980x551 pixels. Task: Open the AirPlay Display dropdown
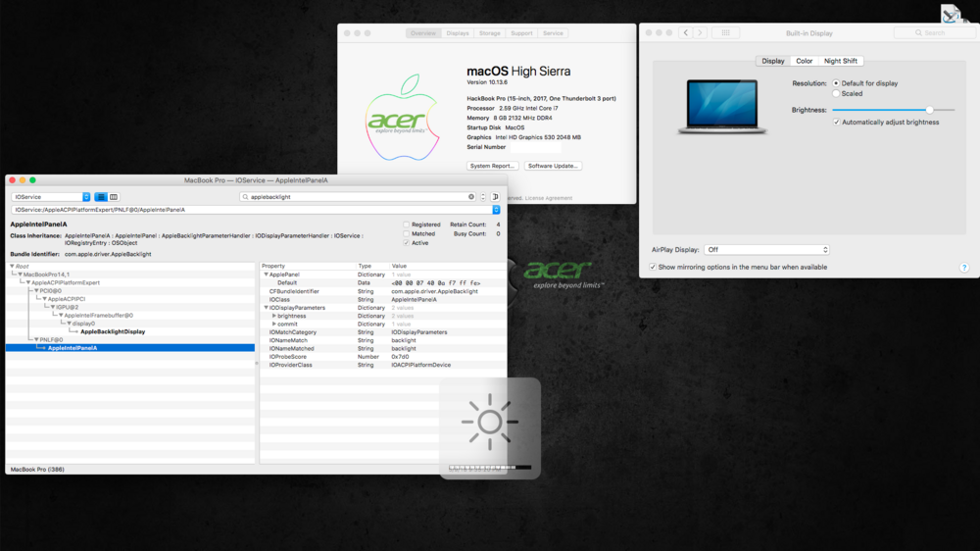coord(767,250)
